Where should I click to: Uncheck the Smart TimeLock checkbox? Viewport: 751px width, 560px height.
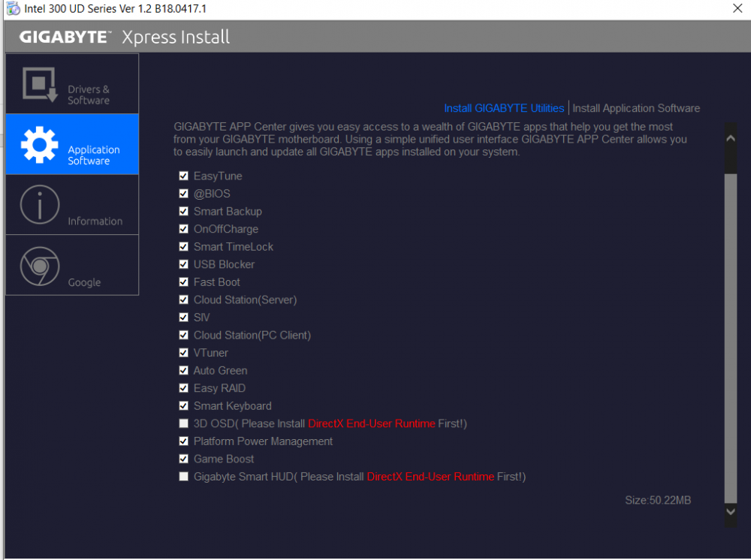(x=183, y=246)
